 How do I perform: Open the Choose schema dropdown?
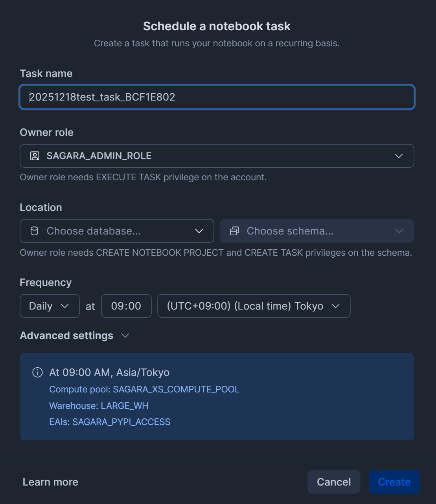click(317, 231)
